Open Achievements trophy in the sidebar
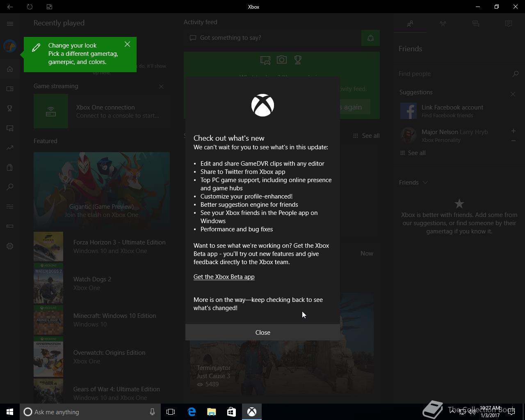Viewport: 525px width, 420px height. (x=10, y=108)
